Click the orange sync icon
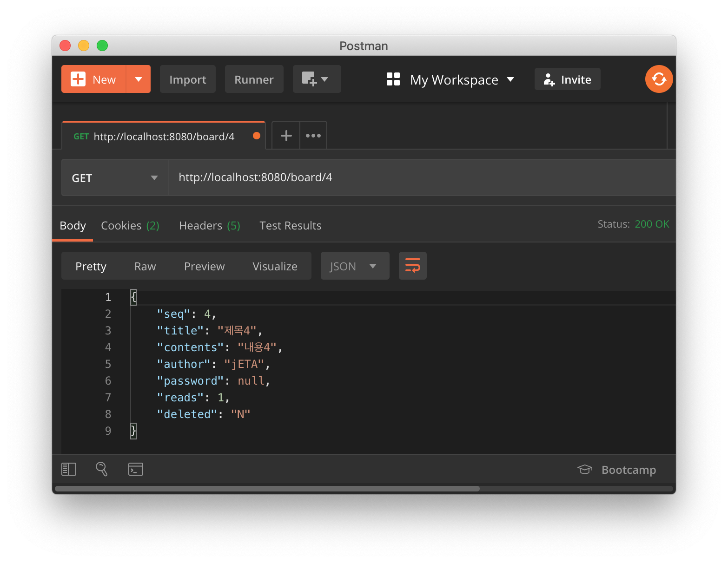Viewport: 728px width, 563px height. [x=659, y=79]
